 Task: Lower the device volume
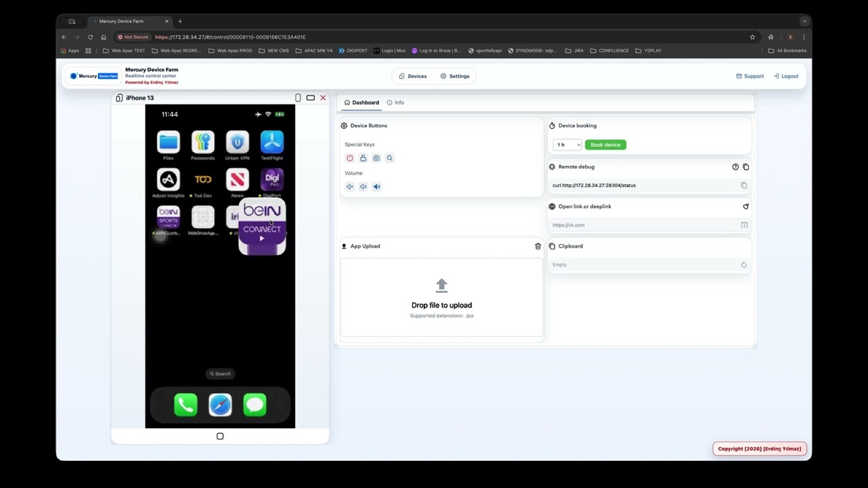click(363, 187)
